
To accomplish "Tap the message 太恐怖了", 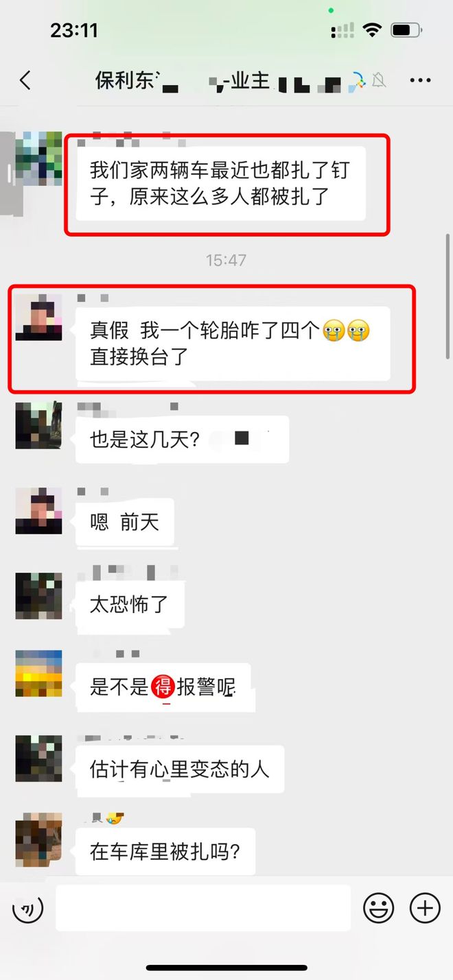I will 128,605.
